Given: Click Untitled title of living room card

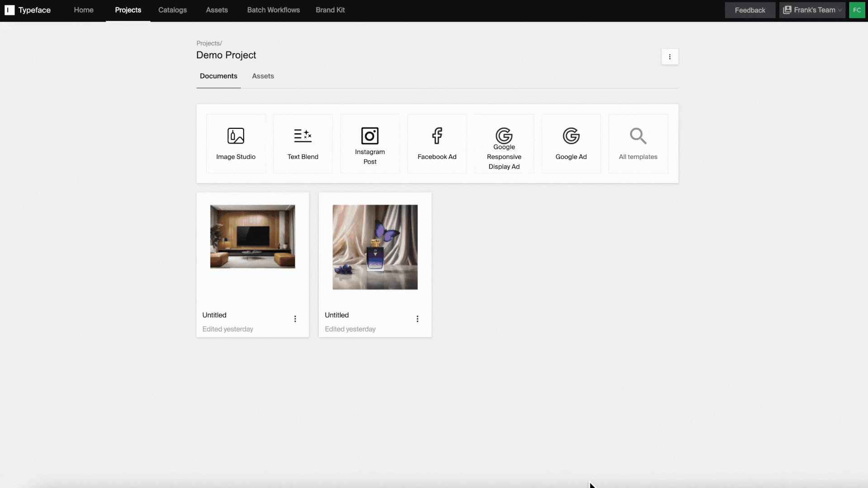Looking at the screenshot, I should tap(214, 315).
